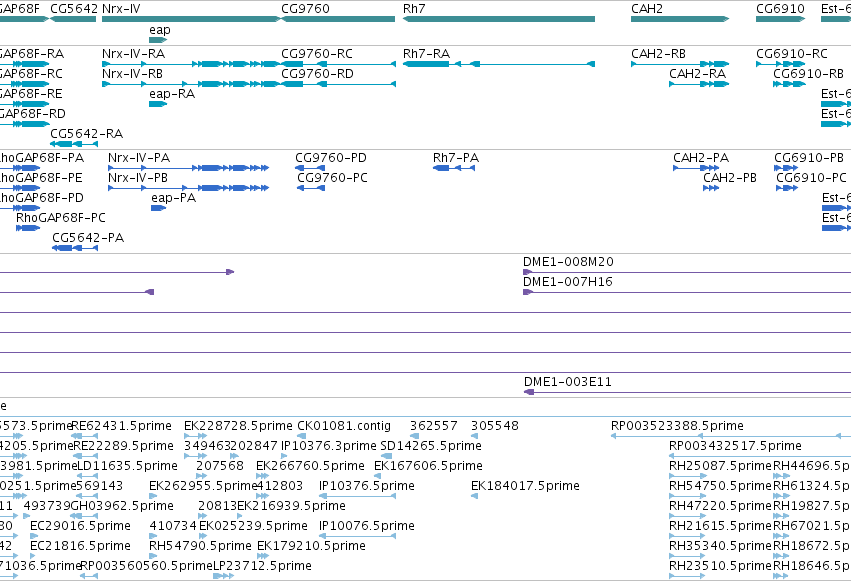Image resolution: width=851 pixels, height=581 pixels.
Task: Select the EK167606.5prime label
Action: [428, 466]
